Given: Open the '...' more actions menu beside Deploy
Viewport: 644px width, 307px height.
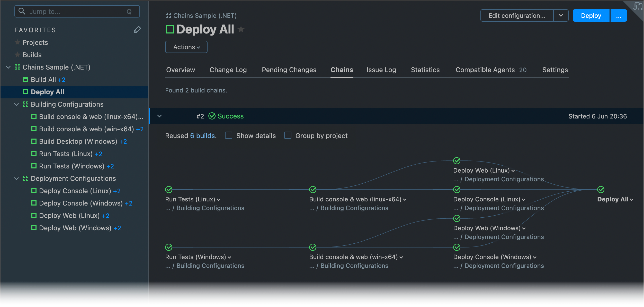Looking at the screenshot, I should coord(619,15).
